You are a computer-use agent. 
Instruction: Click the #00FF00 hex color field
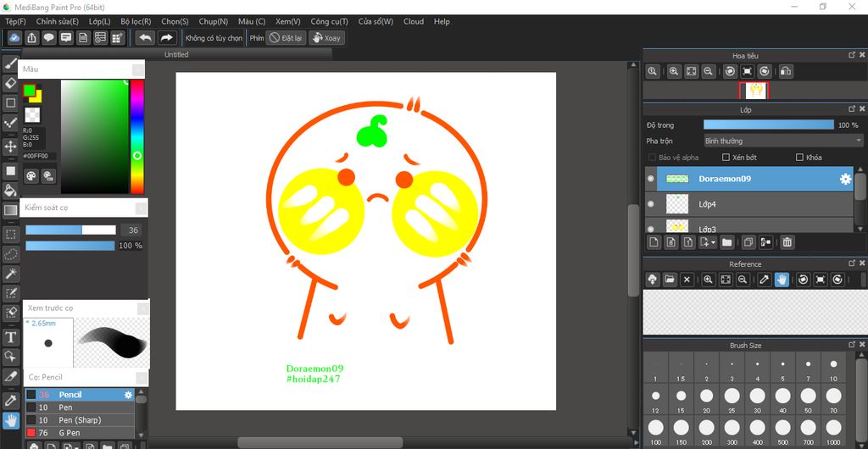39,156
